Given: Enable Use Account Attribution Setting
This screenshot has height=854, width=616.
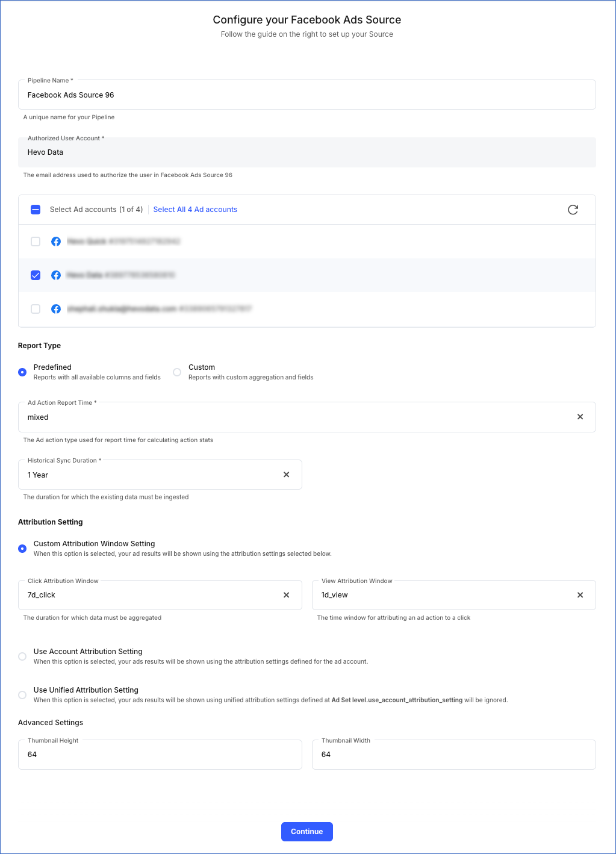Looking at the screenshot, I should tap(22, 656).
